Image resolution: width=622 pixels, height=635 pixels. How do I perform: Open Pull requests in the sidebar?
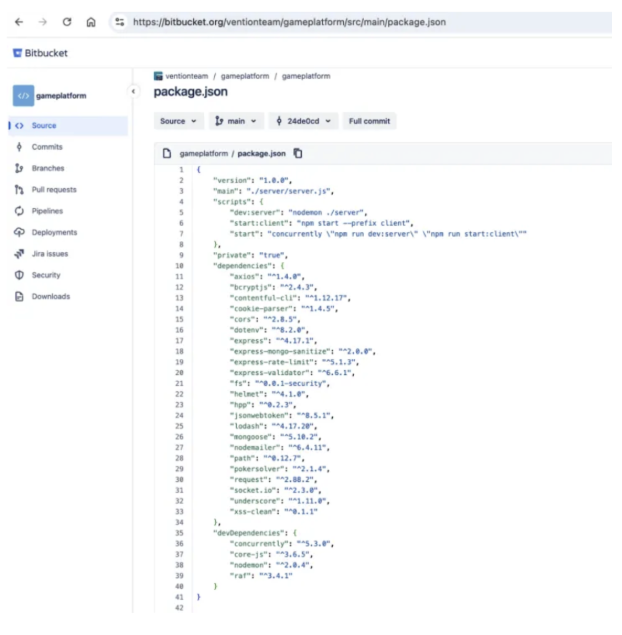click(x=54, y=190)
